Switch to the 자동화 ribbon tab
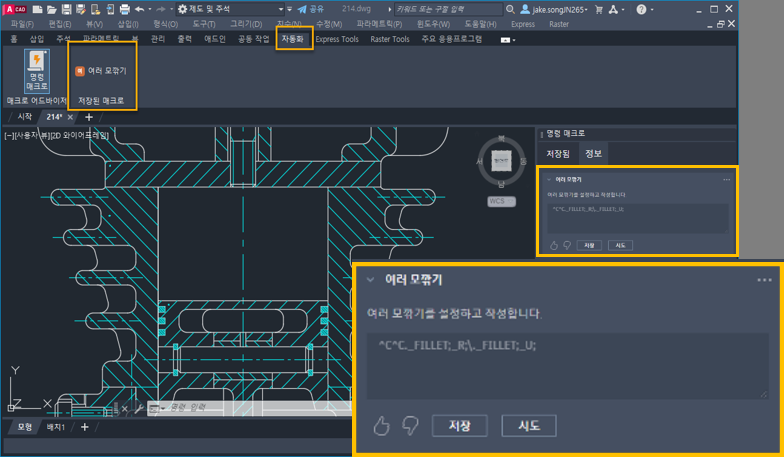The image size is (784, 457). point(292,39)
